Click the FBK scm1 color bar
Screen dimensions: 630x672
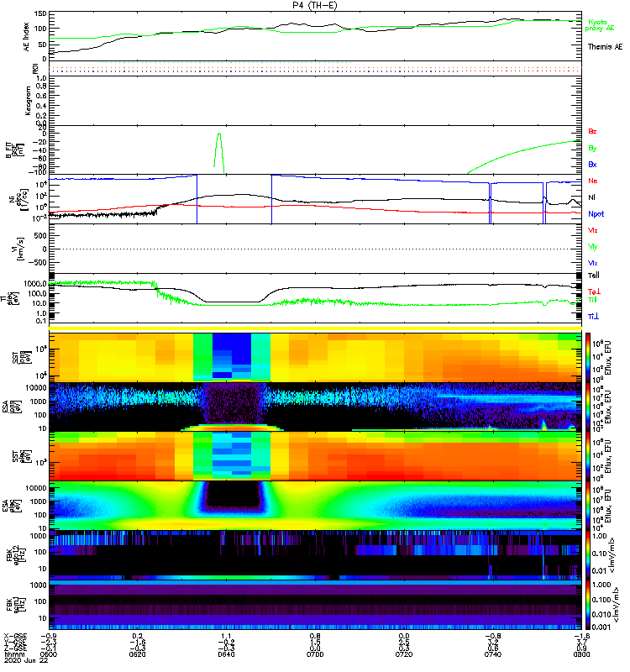pyautogui.click(x=588, y=604)
